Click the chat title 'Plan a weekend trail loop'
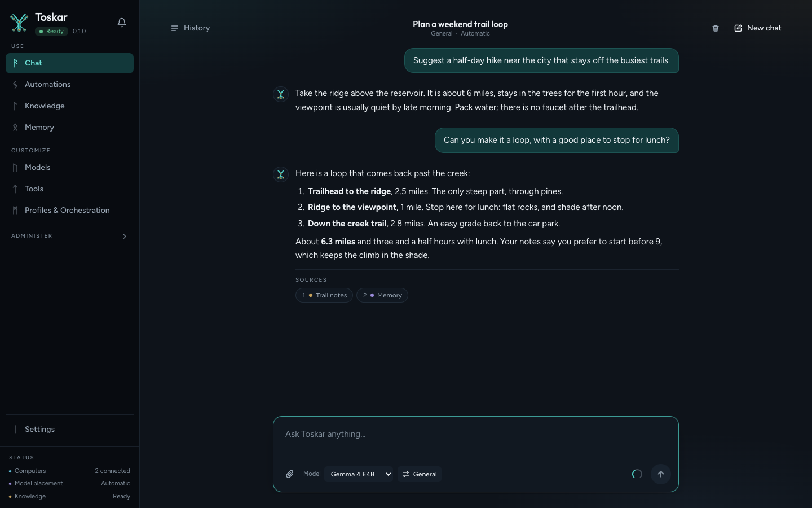The image size is (812, 508). pyautogui.click(x=460, y=24)
